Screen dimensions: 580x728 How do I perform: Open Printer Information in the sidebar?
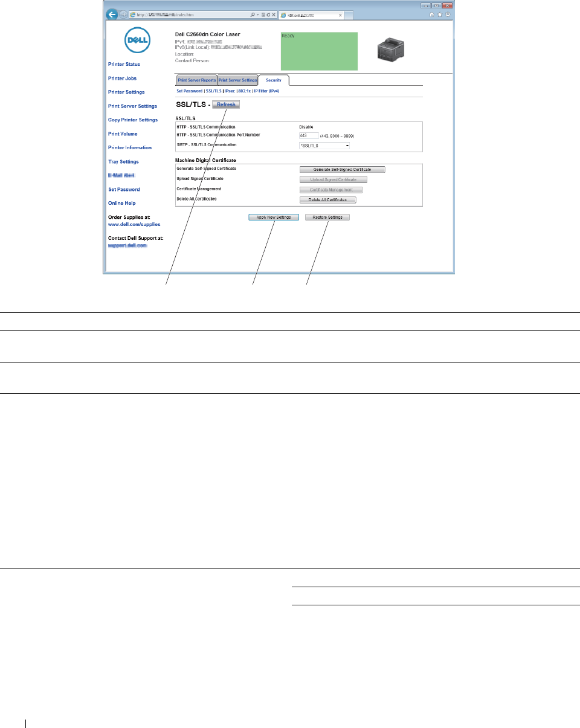pyautogui.click(x=130, y=147)
